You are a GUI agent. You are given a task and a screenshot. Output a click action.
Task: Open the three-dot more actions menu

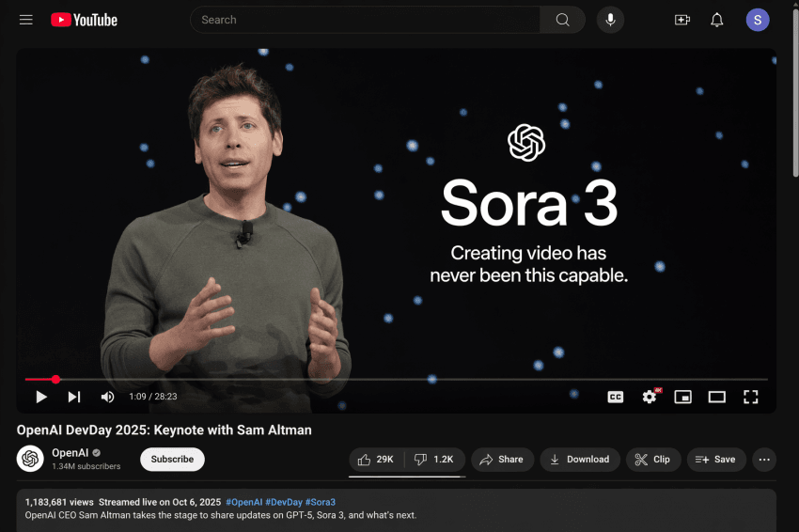764,460
